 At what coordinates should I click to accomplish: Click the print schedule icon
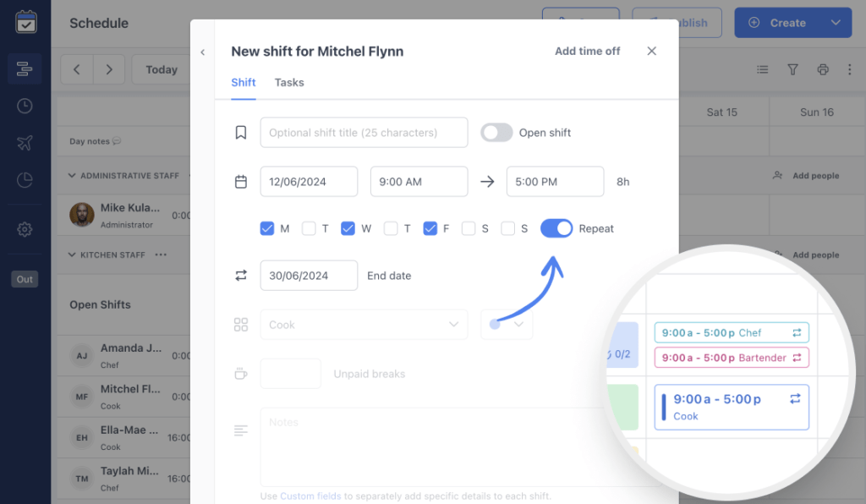point(822,69)
